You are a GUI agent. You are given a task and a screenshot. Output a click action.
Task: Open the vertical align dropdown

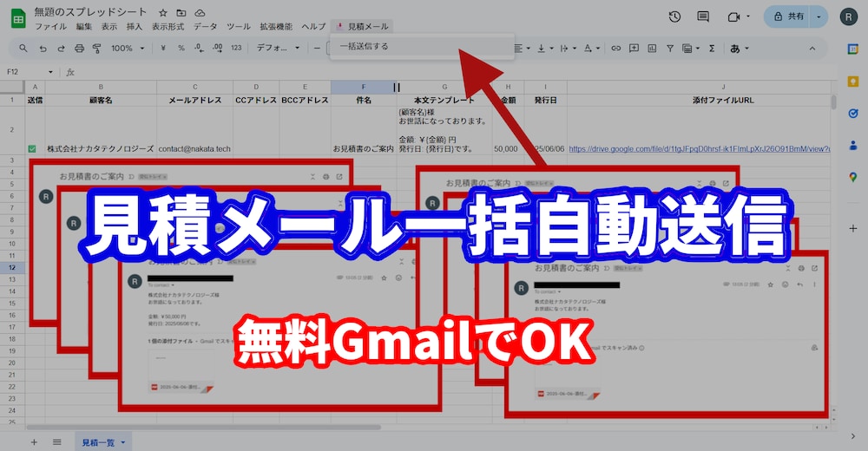tap(545, 49)
